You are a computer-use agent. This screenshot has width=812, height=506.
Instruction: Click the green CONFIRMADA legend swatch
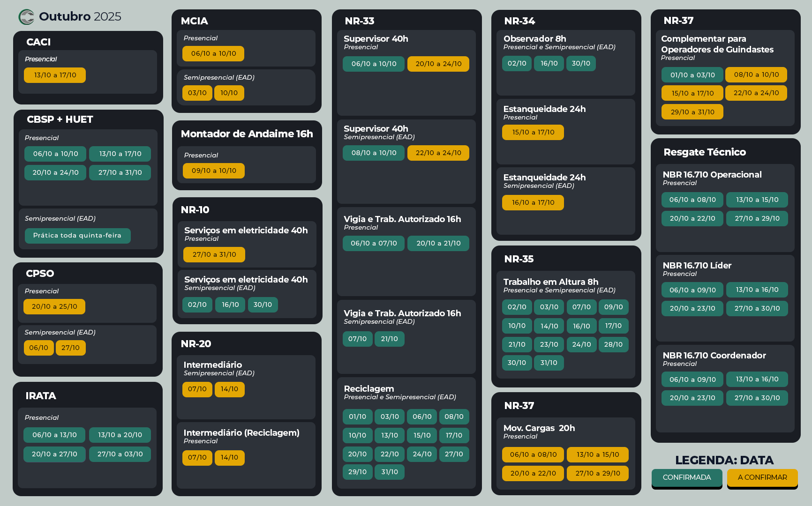click(x=686, y=477)
